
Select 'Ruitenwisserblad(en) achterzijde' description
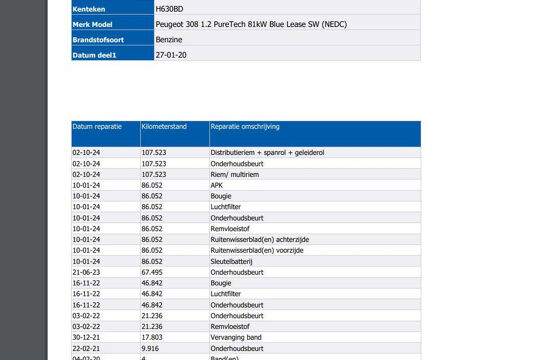[x=260, y=239]
